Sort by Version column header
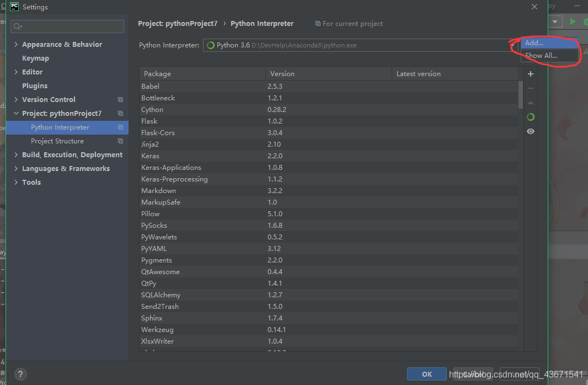588x385 pixels. 329,73
